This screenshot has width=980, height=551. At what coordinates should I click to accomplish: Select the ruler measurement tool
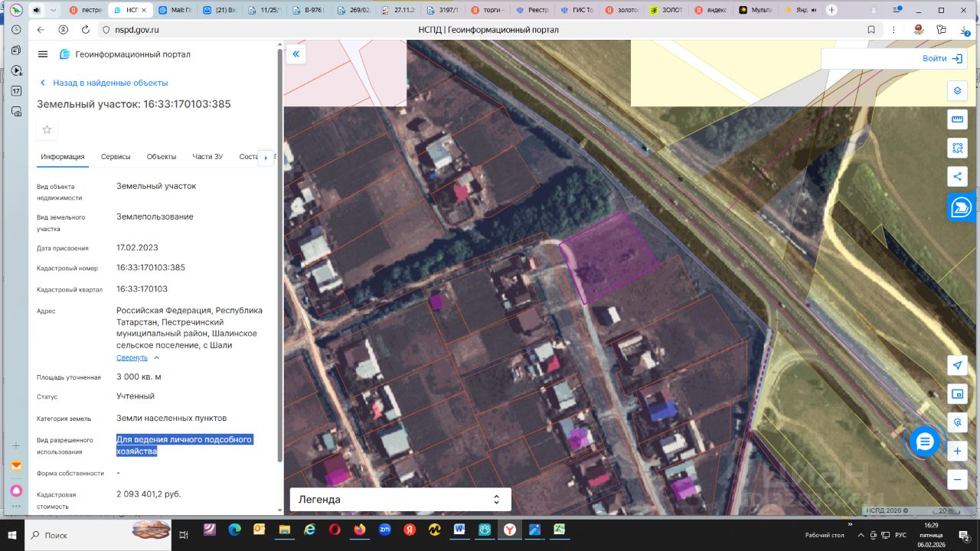pyautogui.click(x=956, y=119)
